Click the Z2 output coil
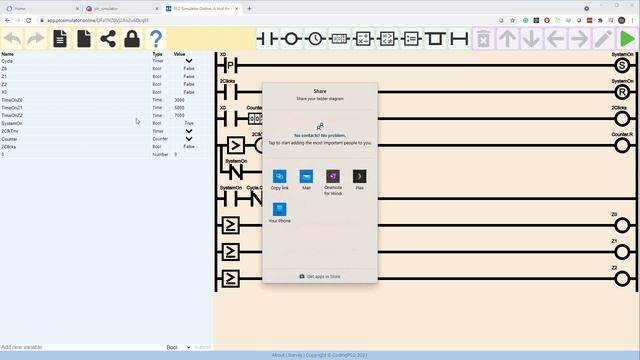640x360 pixels. click(622, 279)
